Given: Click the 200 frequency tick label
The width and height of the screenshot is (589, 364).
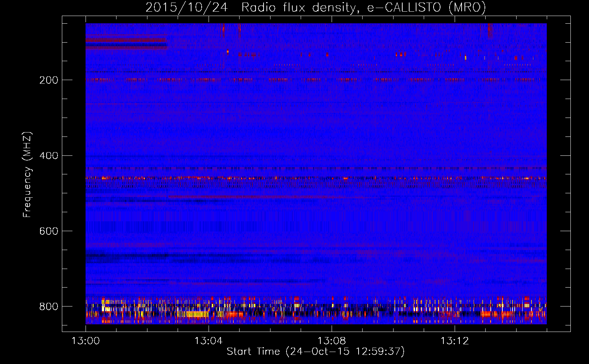Looking at the screenshot, I should point(49,80).
